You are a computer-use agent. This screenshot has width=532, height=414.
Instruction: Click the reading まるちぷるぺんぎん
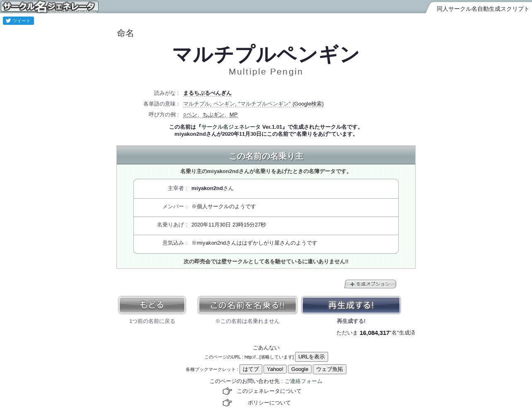tap(207, 93)
